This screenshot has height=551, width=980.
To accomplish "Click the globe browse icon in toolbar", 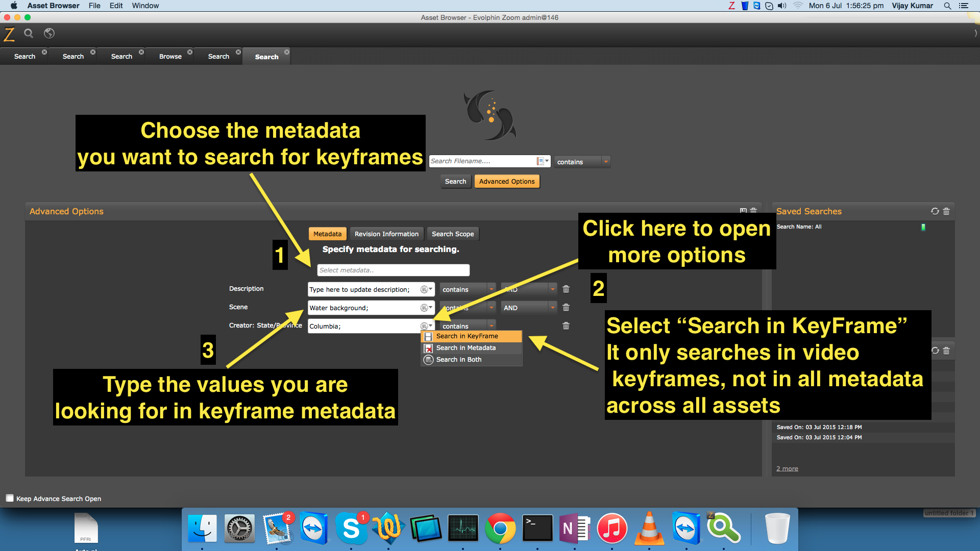I will point(49,34).
